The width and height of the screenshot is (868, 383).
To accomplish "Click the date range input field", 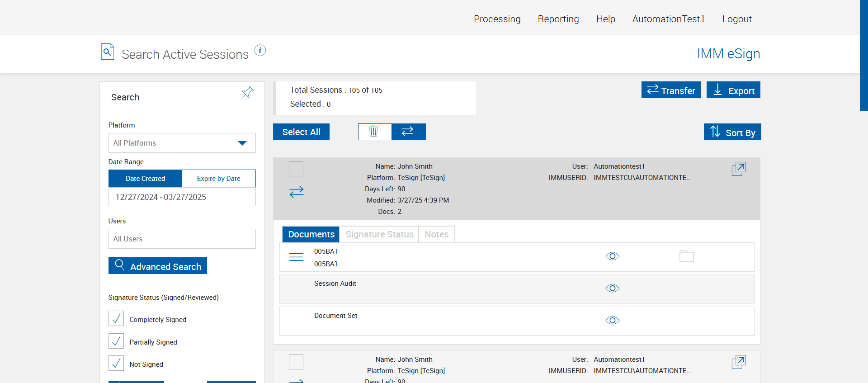I will point(182,197).
